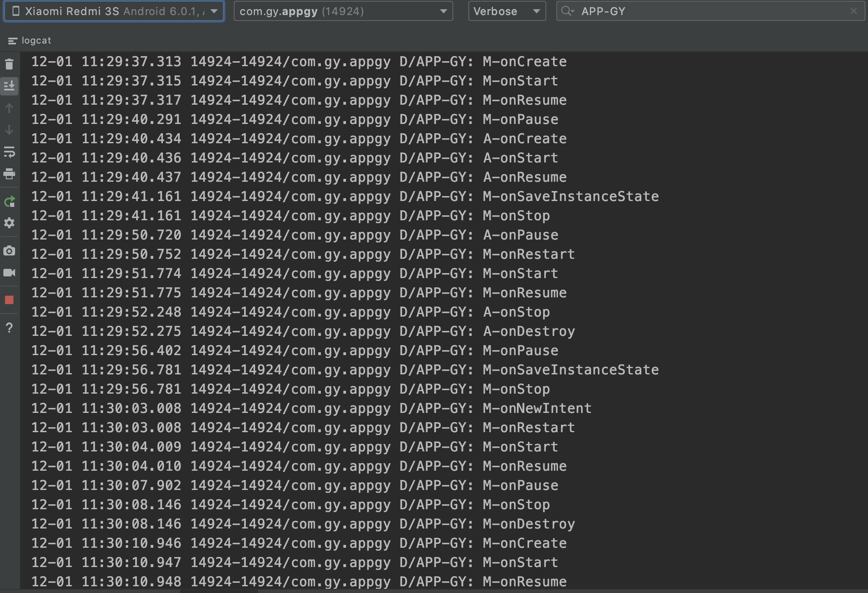Print the logcat output
Viewport: 868px width, 593px height.
(x=9, y=175)
